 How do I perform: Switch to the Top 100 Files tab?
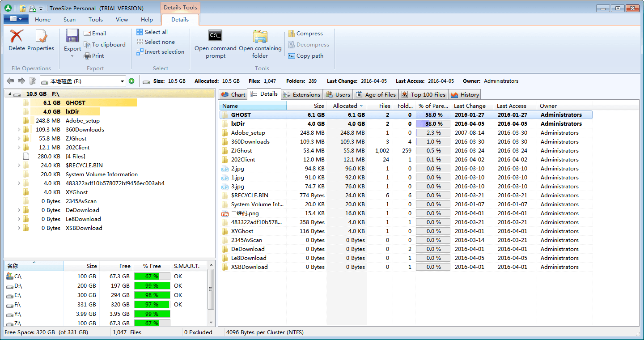coord(424,94)
